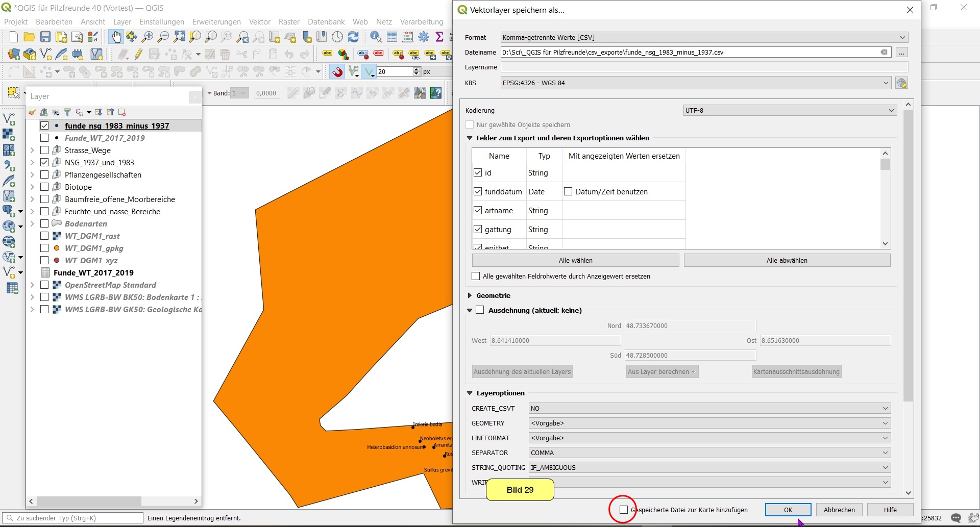Image resolution: width=980 pixels, height=527 pixels.
Task: Toggle the snapping magnet icon
Action: (337, 72)
